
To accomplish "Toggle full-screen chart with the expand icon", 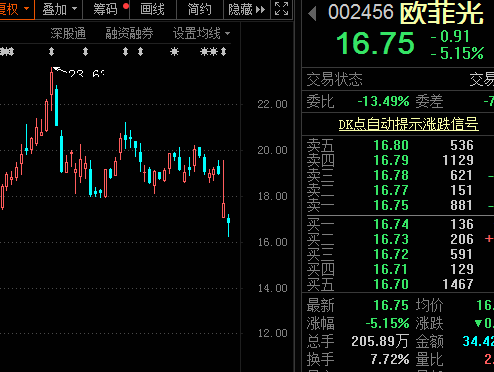I will pyautogui.click(x=281, y=9).
